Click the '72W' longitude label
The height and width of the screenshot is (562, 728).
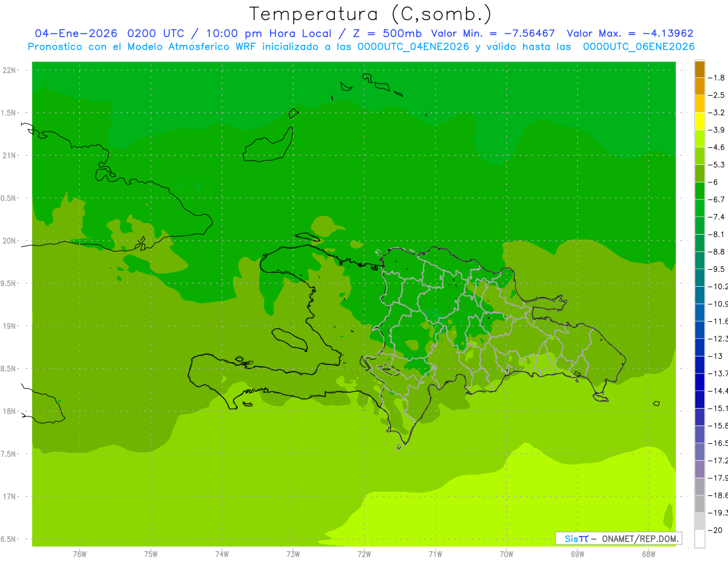[x=364, y=554]
